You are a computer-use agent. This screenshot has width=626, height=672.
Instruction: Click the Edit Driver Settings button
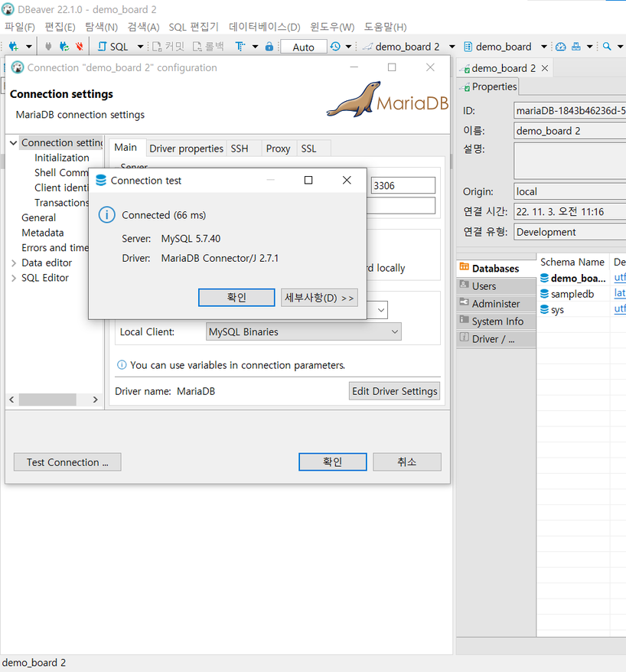[x=395, y=391]
